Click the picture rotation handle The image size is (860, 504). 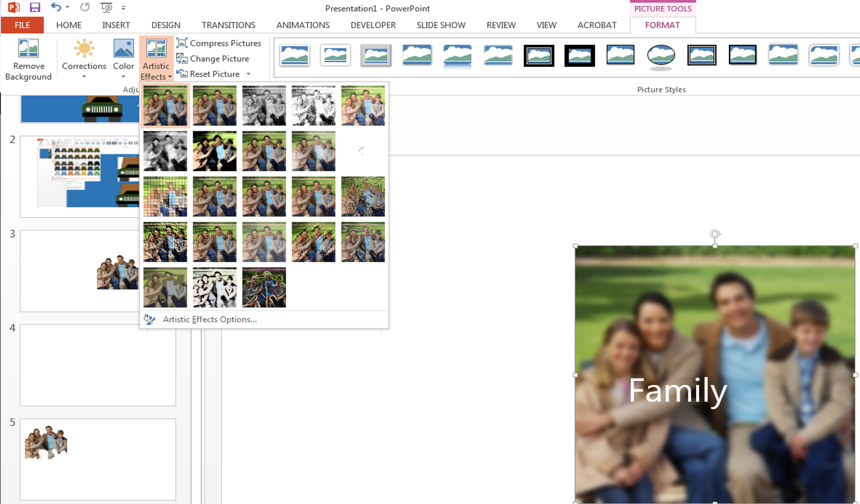pos(715,234)
